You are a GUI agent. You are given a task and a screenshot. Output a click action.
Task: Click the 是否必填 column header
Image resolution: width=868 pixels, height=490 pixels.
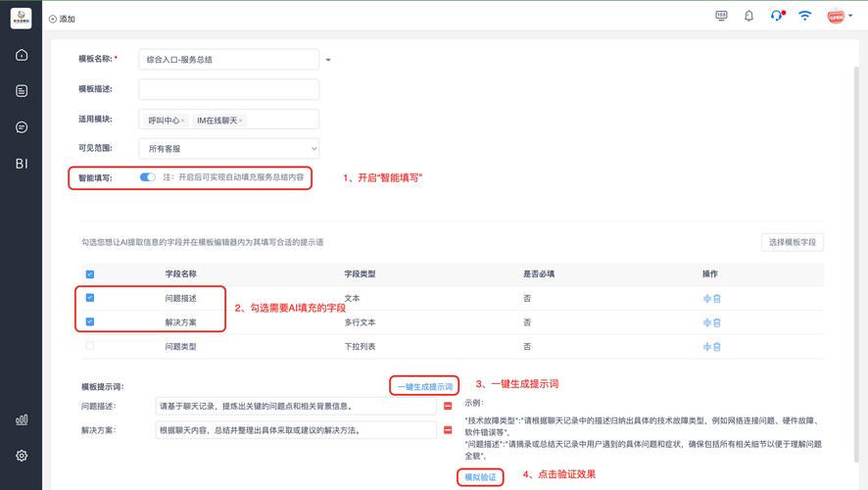tap(539, 274)
